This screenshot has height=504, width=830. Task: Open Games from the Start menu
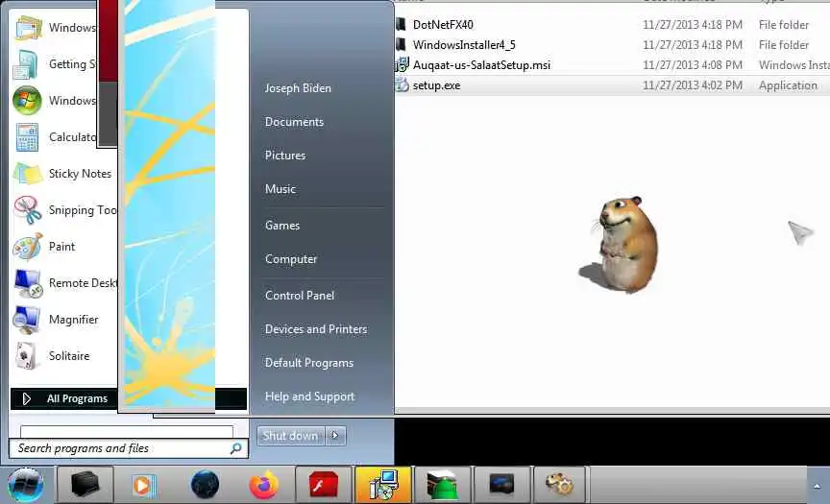tap(282, 226)
